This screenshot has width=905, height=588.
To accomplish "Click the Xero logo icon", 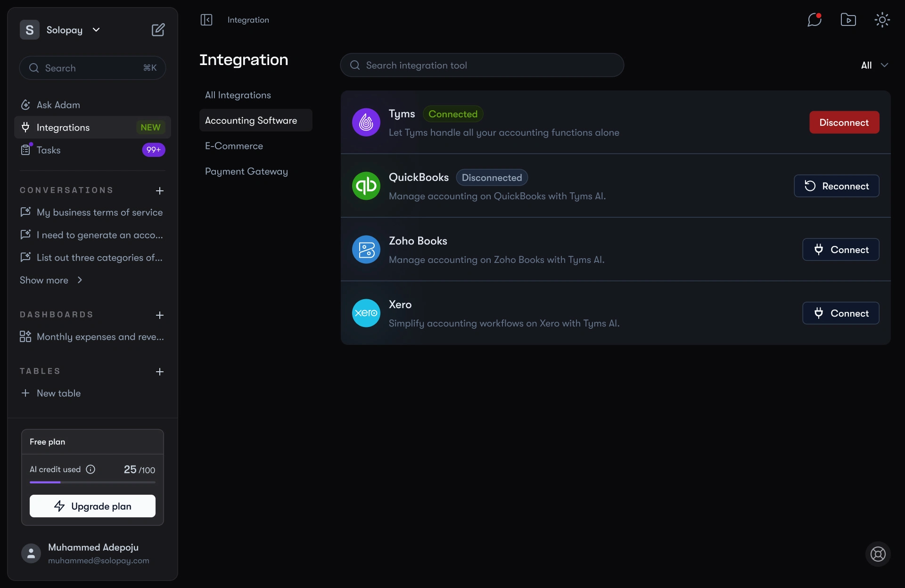I will 366,313.
